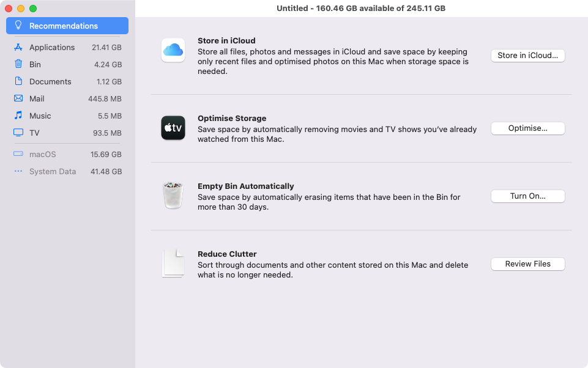Click the Empty Bin description text
This screenshot has width=588, height=368.
tap(329, 202)
